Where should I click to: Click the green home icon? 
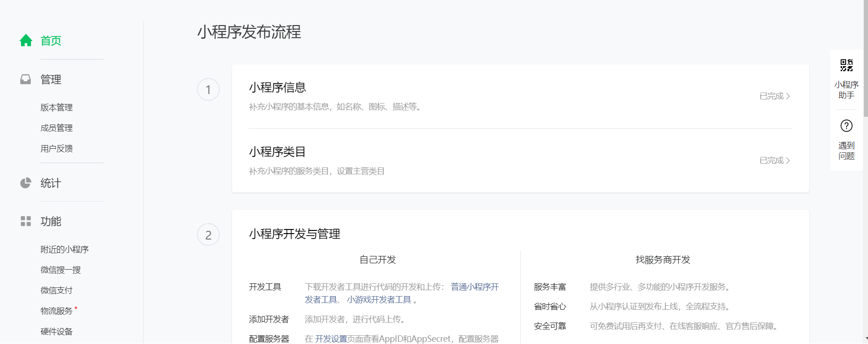tap(26, 41)
